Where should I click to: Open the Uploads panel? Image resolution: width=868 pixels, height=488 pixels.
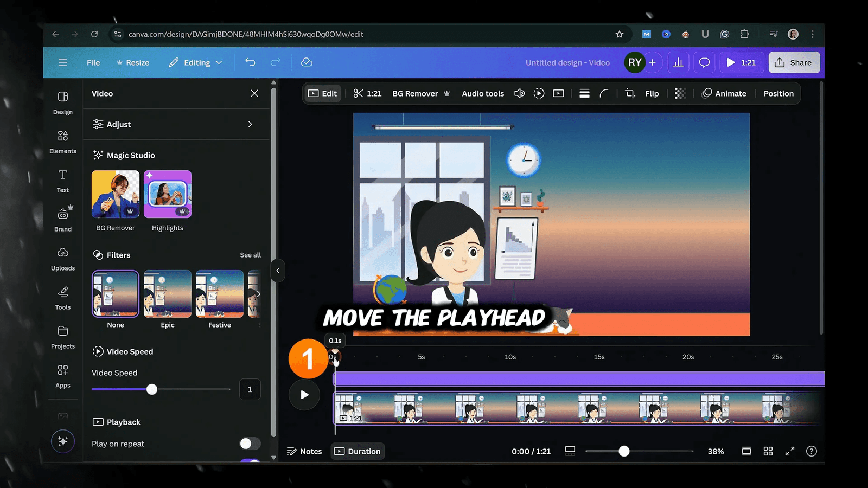(x=62, y=259)
